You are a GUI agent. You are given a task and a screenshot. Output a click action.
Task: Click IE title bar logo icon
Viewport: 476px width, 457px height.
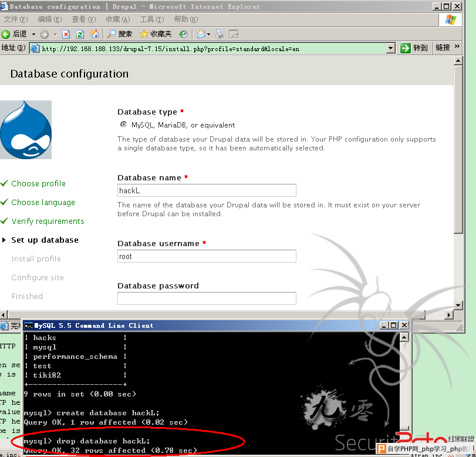[4, 6]
